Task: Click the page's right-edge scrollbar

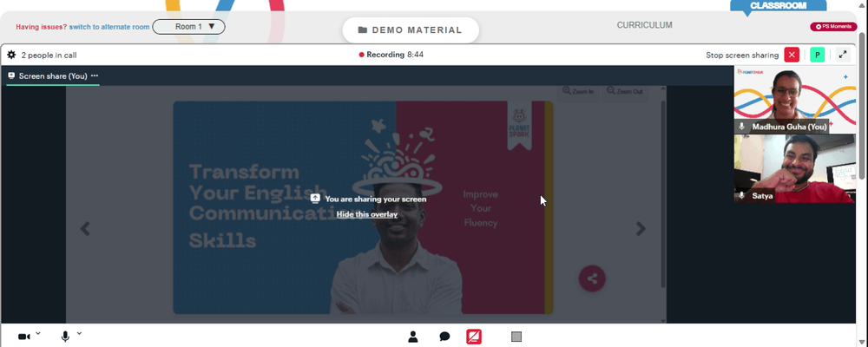Action: [864, 105]
